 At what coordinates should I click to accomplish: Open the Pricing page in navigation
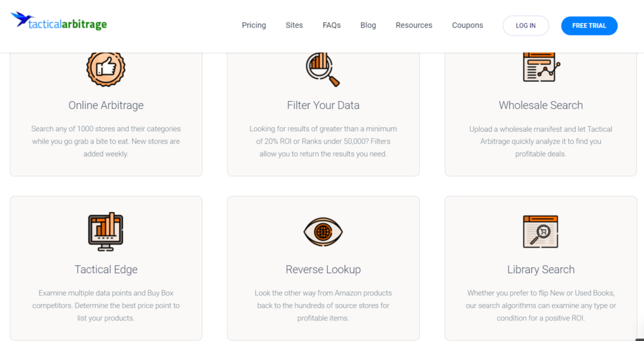254,26
